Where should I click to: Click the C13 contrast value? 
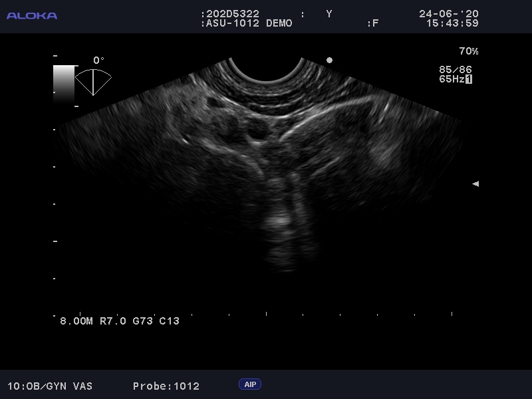[x=169, y=321]
